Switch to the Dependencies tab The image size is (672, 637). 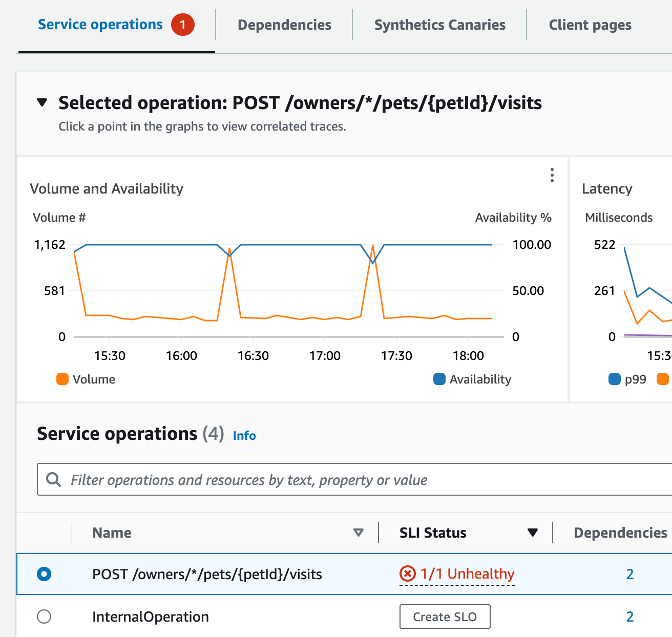pyautogui.click(x=284, y=24)
